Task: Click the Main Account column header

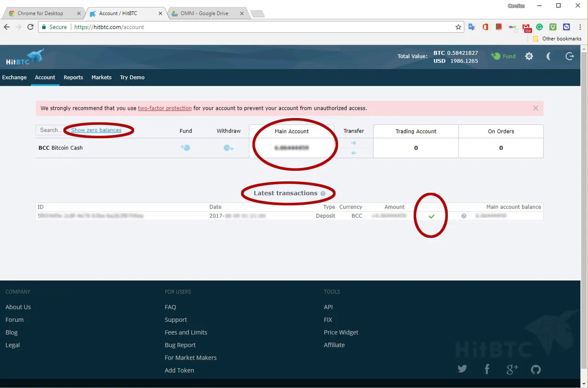Action: tap(292, 131)
